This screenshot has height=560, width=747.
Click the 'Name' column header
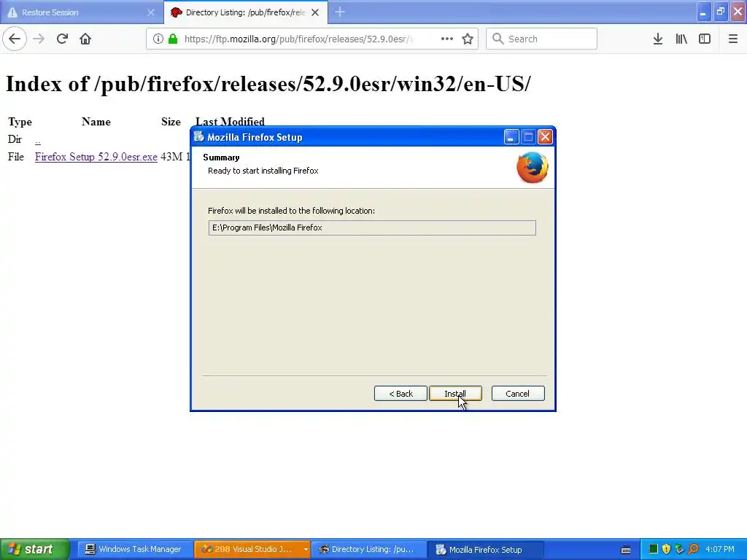(96, 122)
